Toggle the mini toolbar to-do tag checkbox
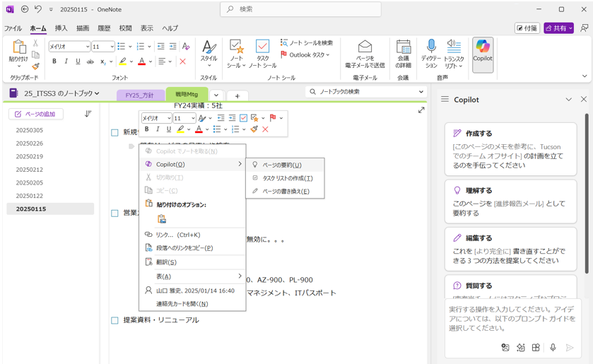Image resolution: width=593 pixels, height=364 pixels. (244, 118)
